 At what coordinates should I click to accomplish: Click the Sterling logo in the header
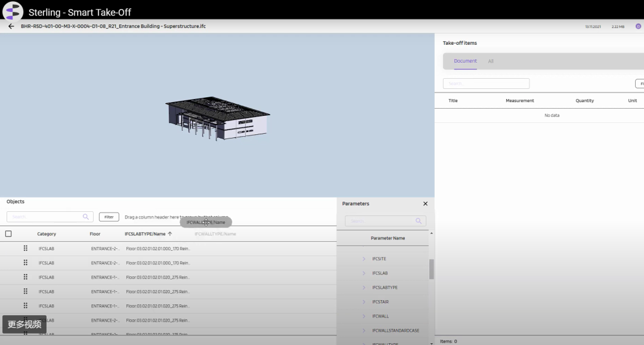coord(13,11)
